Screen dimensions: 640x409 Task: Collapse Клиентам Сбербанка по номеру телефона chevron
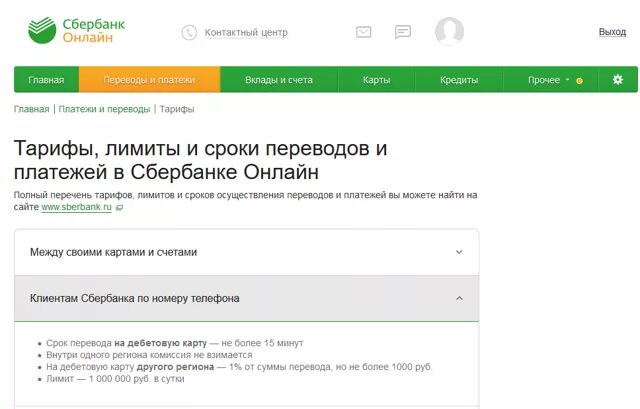459,298
